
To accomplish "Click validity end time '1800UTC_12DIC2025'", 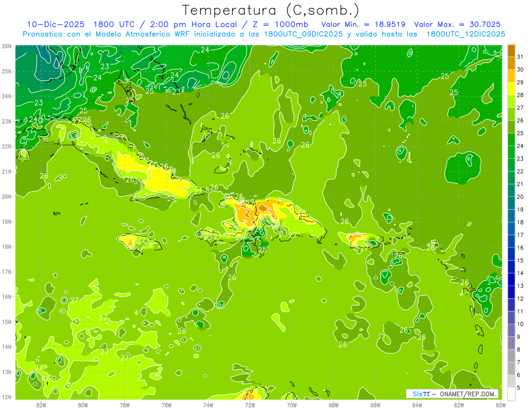I will click(465, 34).
